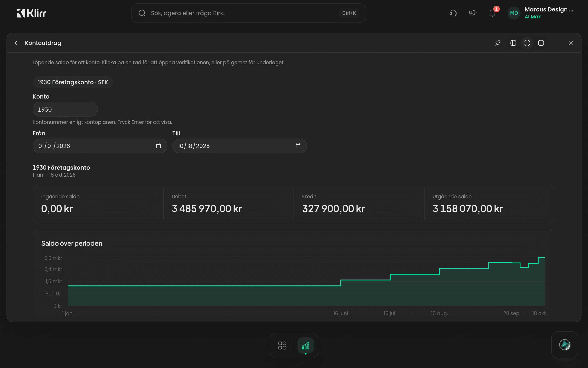
Task: Go back with the Kontoutdrag chevron
Action: (x=16, y=43)
